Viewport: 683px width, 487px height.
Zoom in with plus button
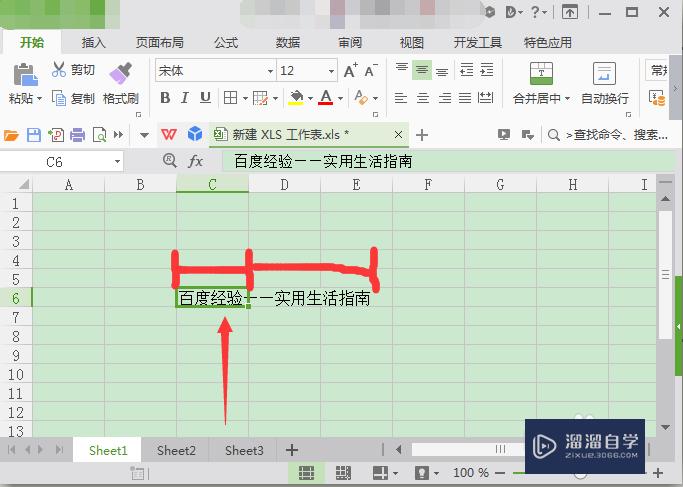point(658,473)
